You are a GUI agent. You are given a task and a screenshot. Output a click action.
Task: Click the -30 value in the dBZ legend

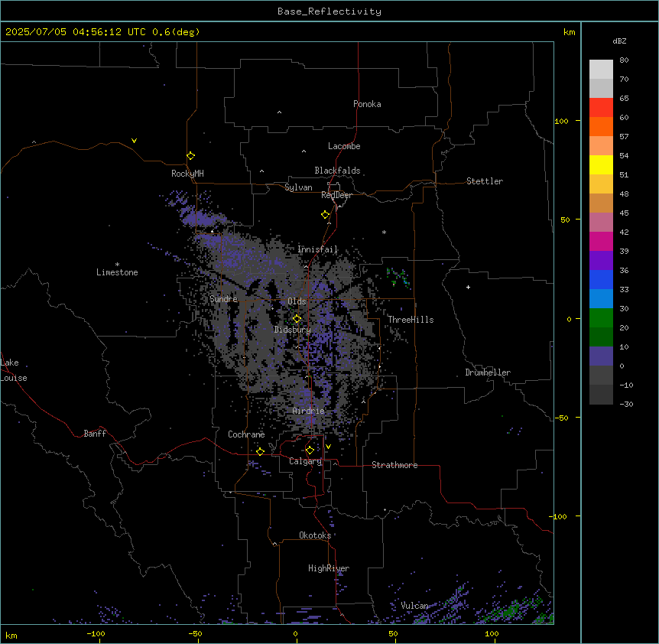pos(626,404)
